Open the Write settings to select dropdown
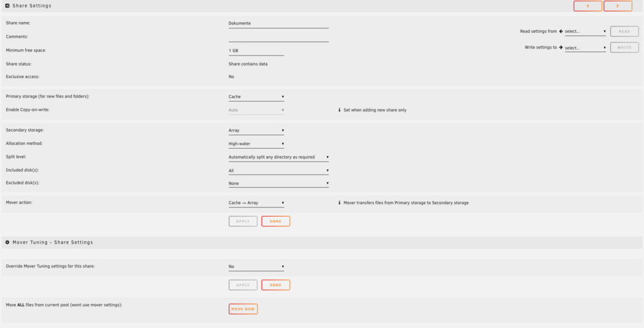This screenshot has height=328, width=644. pos(585,48)
